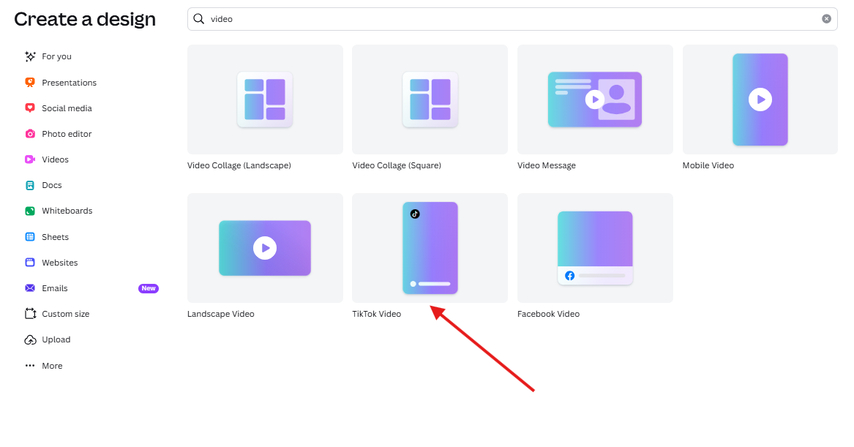Click the Videos icon in sidebar
The height and width of the screenshot is (447, 854).
pyautogui.click(x=30, y=160)
